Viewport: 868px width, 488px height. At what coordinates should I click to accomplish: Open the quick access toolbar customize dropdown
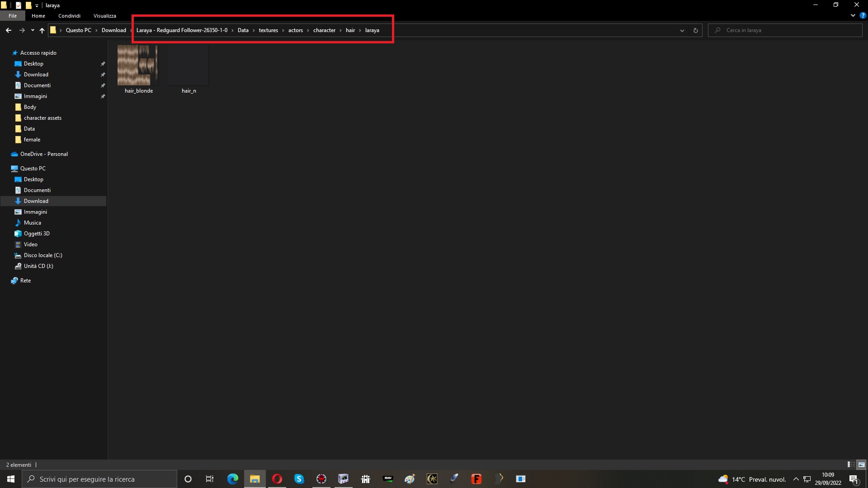pyautogui.click(x=37, y=5)
